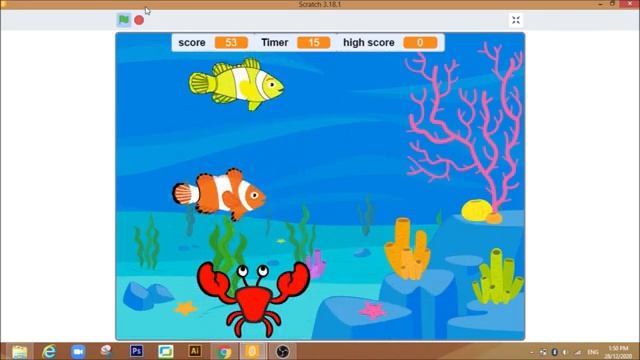This screenshot has height=360, width=640.
Task: Open Zoom from the taskbar
Action: coord(78,351)
